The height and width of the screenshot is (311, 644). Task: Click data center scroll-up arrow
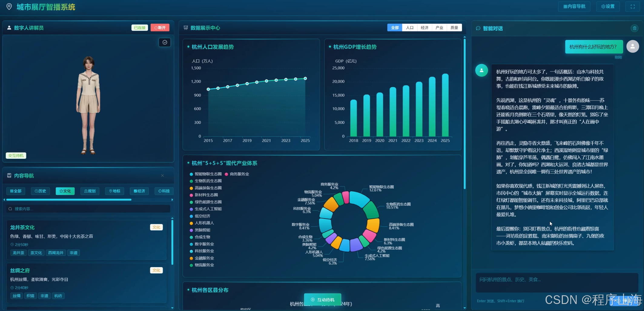click(464, 37)
